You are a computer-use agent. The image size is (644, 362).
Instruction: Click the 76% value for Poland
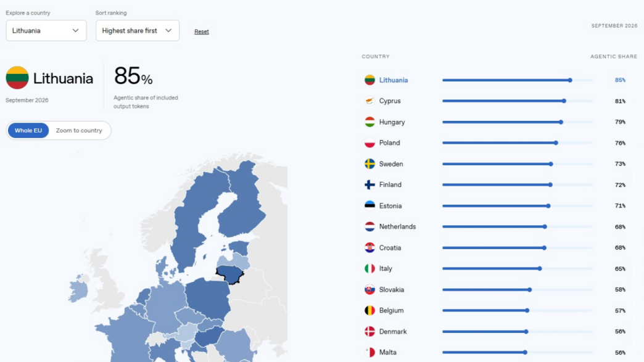[620, 143]
